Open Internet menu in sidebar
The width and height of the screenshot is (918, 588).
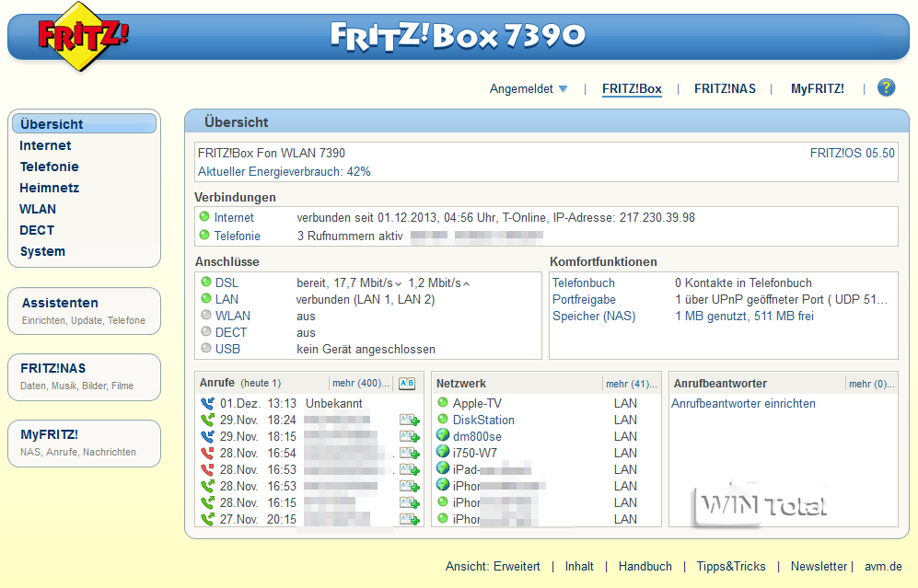tap(45, 145)
